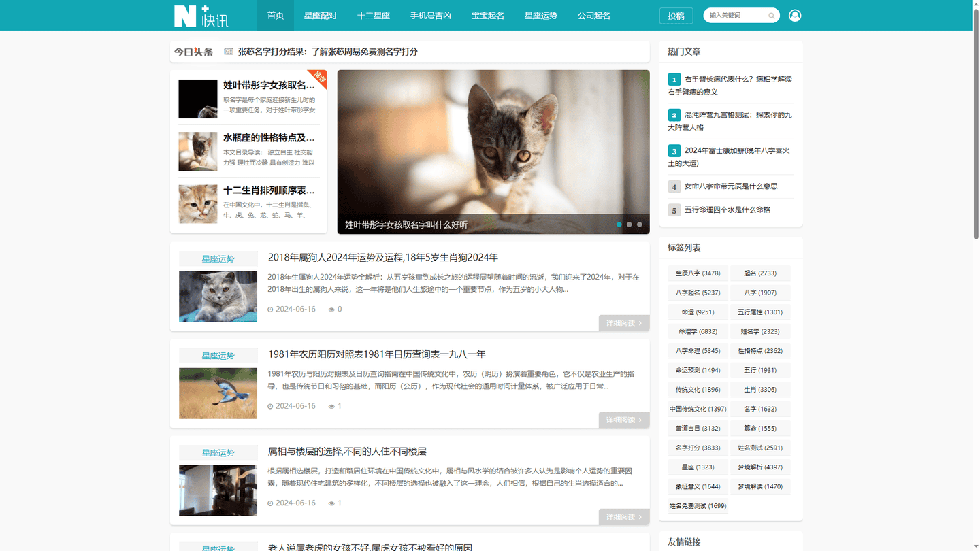Select the 性格特点 (2362) tag
Screen dimensions: 980x551
[x=760, y=351]
